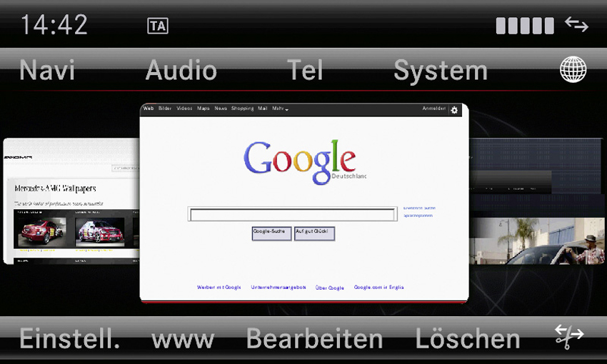Open the Navi menu

click(x=47, y=71)
